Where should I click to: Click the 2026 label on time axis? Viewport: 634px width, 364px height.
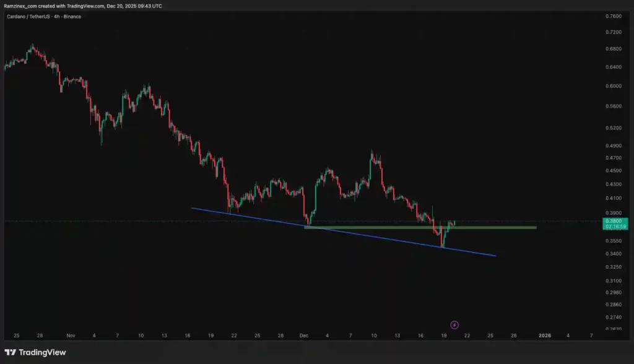click(x=545, y=336)
